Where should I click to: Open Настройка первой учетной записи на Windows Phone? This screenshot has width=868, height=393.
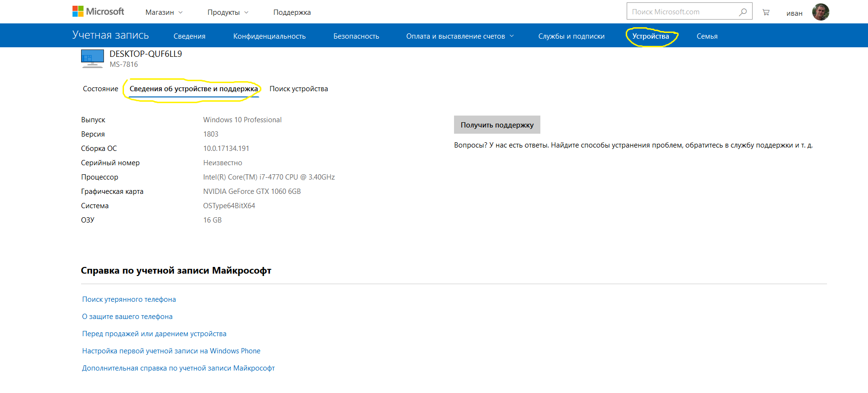(x=171, y=351)
